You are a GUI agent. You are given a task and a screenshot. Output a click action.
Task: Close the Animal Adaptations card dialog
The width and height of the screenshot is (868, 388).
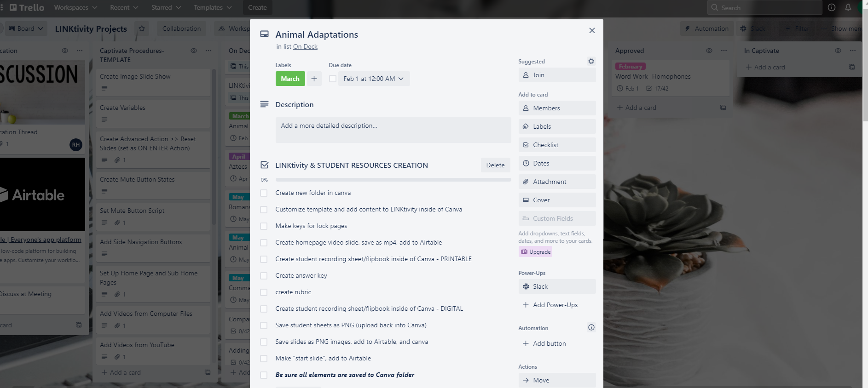point(592,30)
